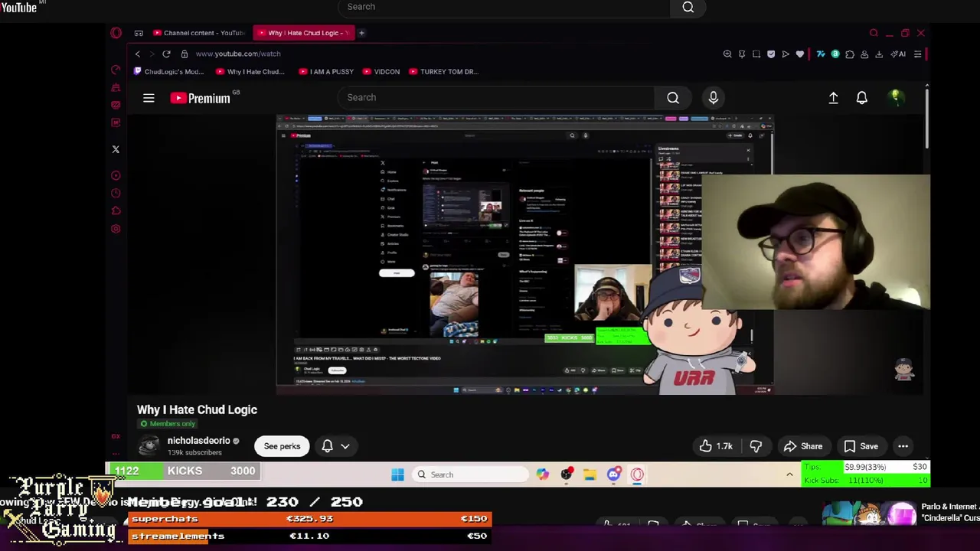Viewport: 980px width, 551px height.
Task: Click the www.youtube.com/watch address bar
Action: click(x=238, y=54)
